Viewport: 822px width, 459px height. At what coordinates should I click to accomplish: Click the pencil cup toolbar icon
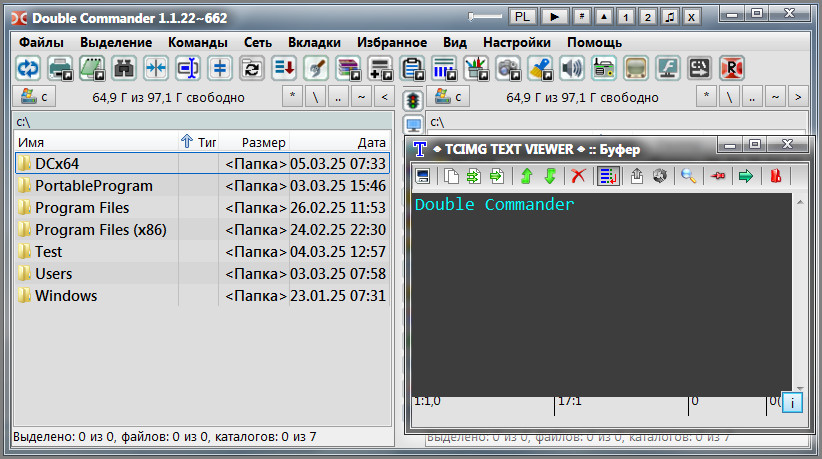pos(476,68)
